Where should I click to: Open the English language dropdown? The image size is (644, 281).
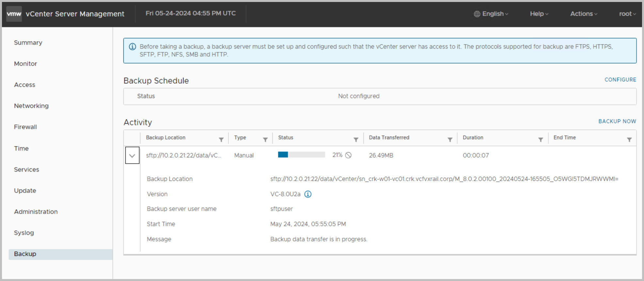pyautogui.click(x=491, y=14)
